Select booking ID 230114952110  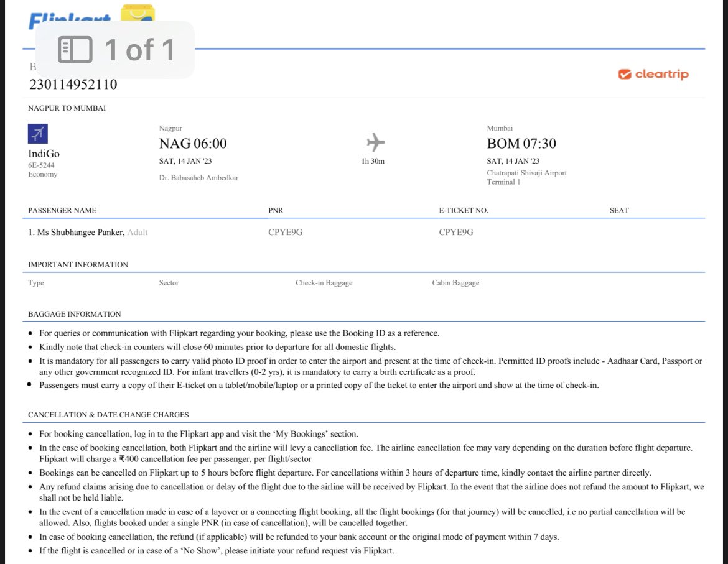[73, 85]
